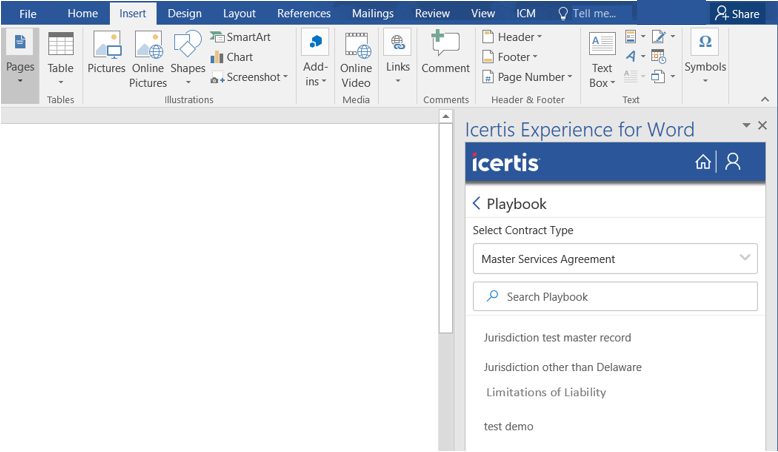
Task: Go back using the Playbook chevron
Action: (x=477, y=204)
